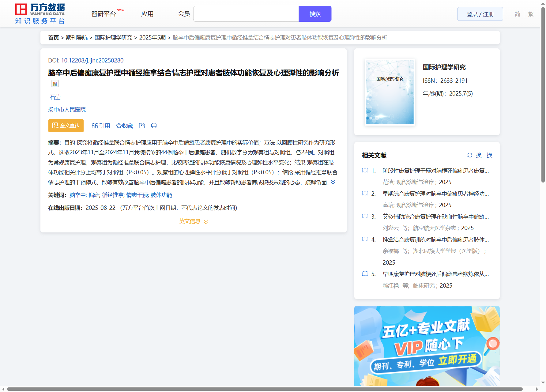Click book icon beside first related article
The height and width of the screenshot is (392, 546).
click(365, 171)
